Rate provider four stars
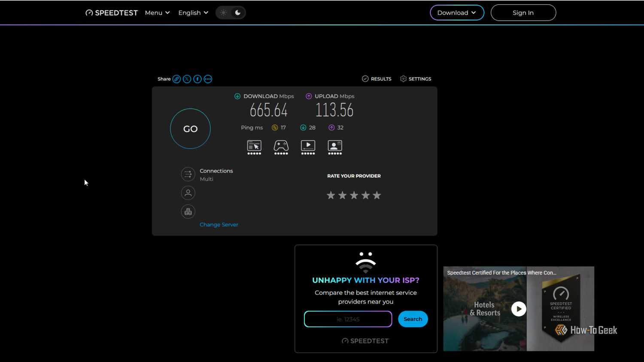644x362 pixels. coord(365,196)
